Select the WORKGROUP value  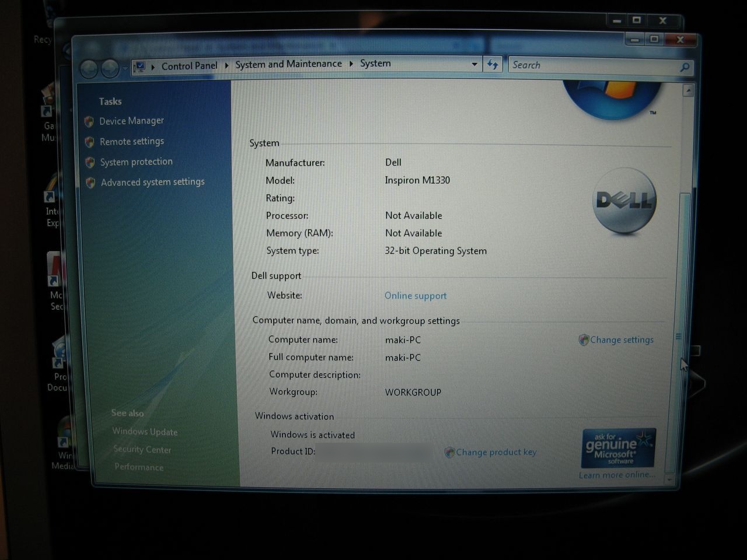[413, 393]
